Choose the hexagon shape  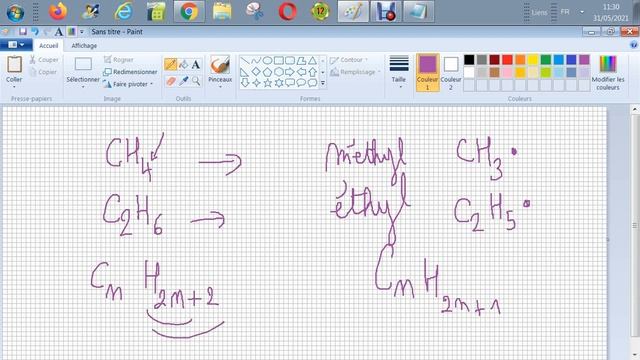[278, 72]
